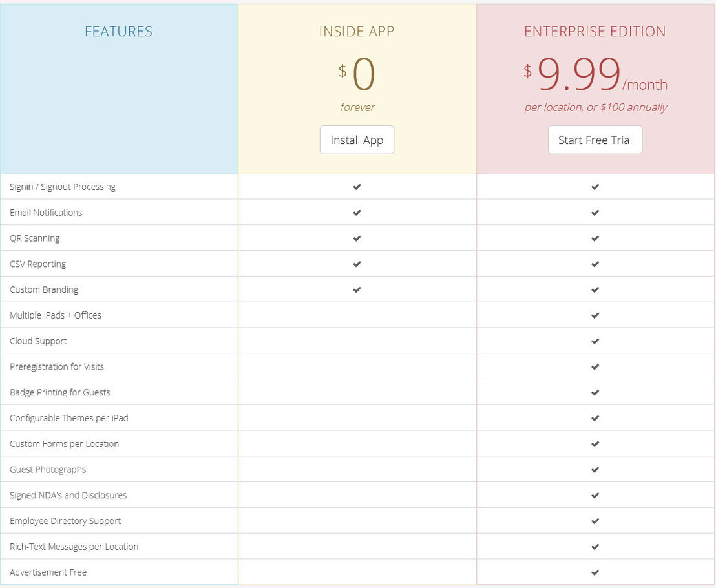The width and height of the screenshot is (716, 588).
Task: Select 'Multiple iPads + Offices' feature label
Action: 56,315
